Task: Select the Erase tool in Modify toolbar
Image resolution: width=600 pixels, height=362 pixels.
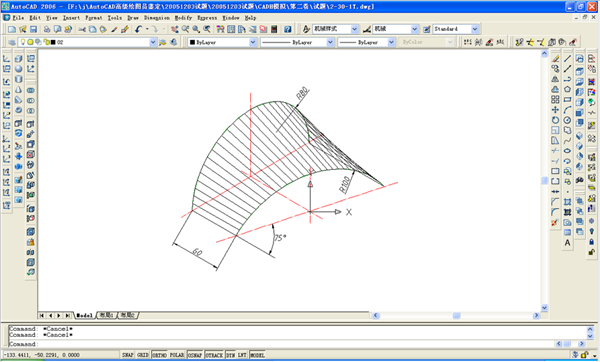Action: 555,59
